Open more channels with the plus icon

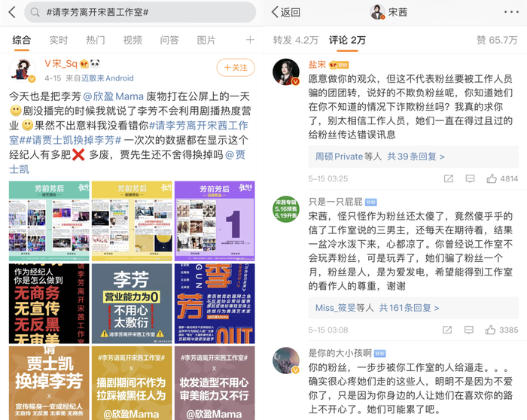tap(249, 40)
